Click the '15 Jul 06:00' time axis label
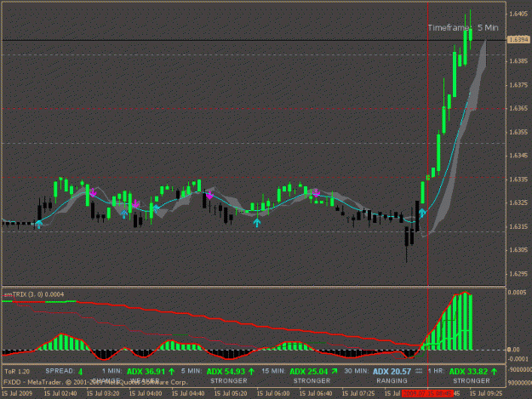This screenshot has width=532, height=399. (273, 394)
